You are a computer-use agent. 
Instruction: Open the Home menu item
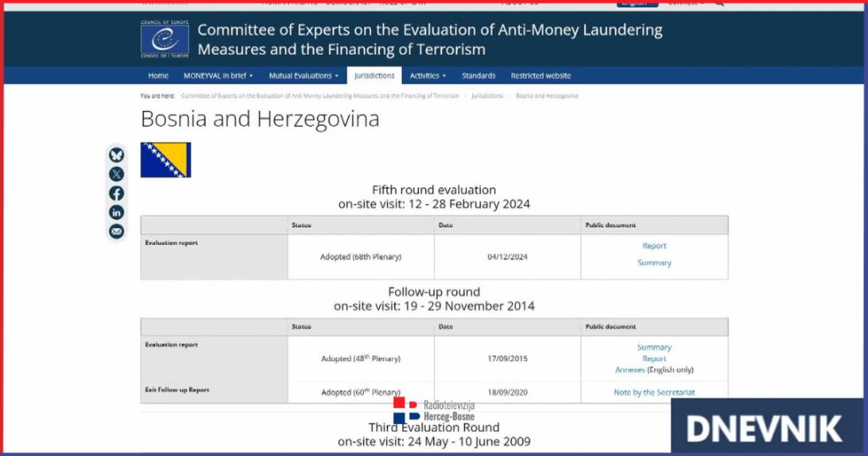158,76
